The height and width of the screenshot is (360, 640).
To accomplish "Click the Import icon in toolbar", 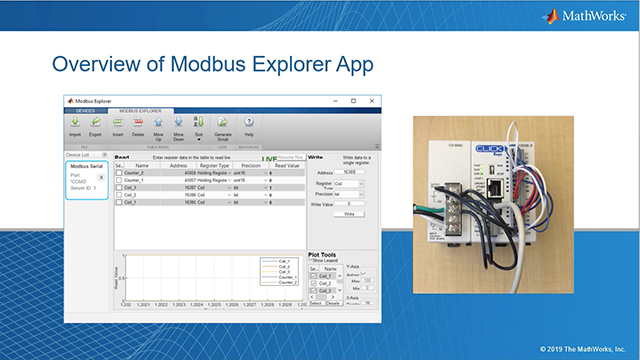I will [x=75, y=122].
